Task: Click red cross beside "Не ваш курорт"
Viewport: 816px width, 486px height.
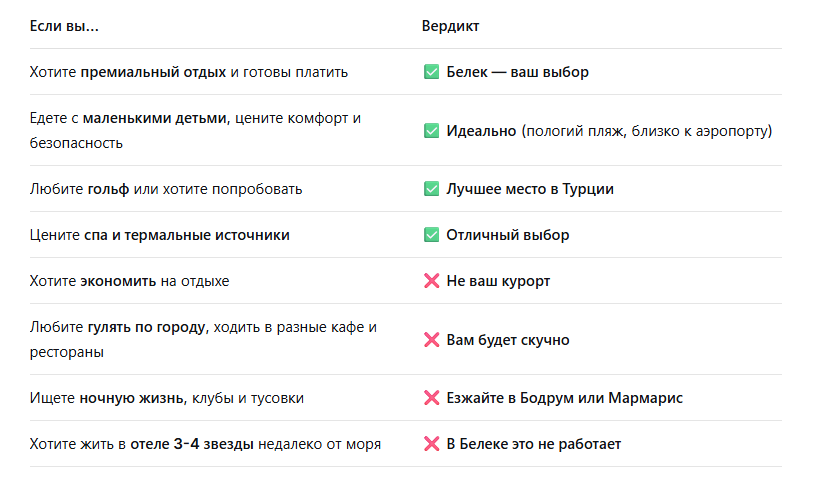Action: click(x=432, y=281)
